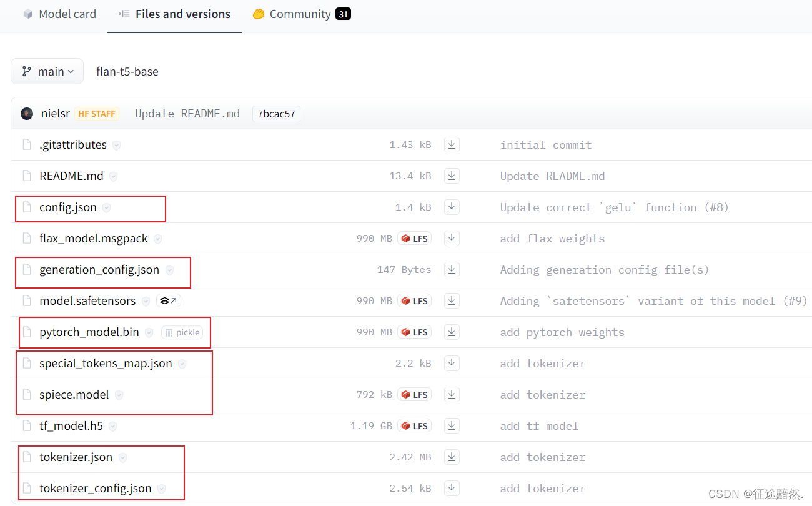812x506 pixels.
Task: Download the model.safetensors file
Action: [x=452, y=301]
